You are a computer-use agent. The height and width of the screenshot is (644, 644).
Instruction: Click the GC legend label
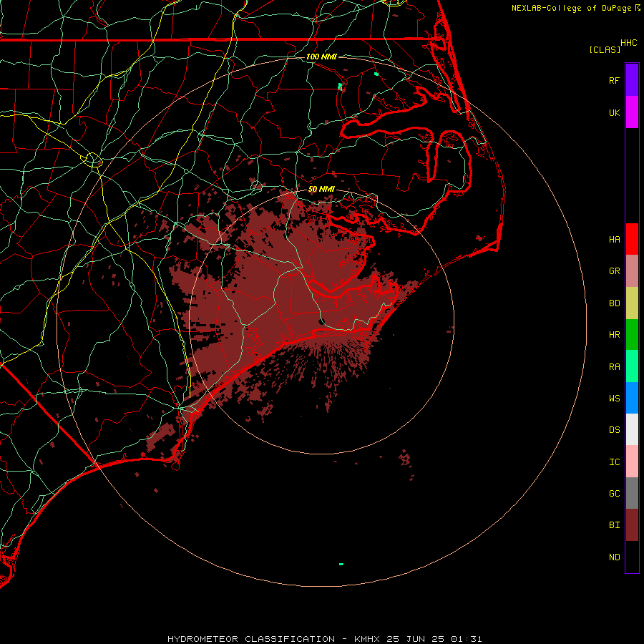click(614, 494)
